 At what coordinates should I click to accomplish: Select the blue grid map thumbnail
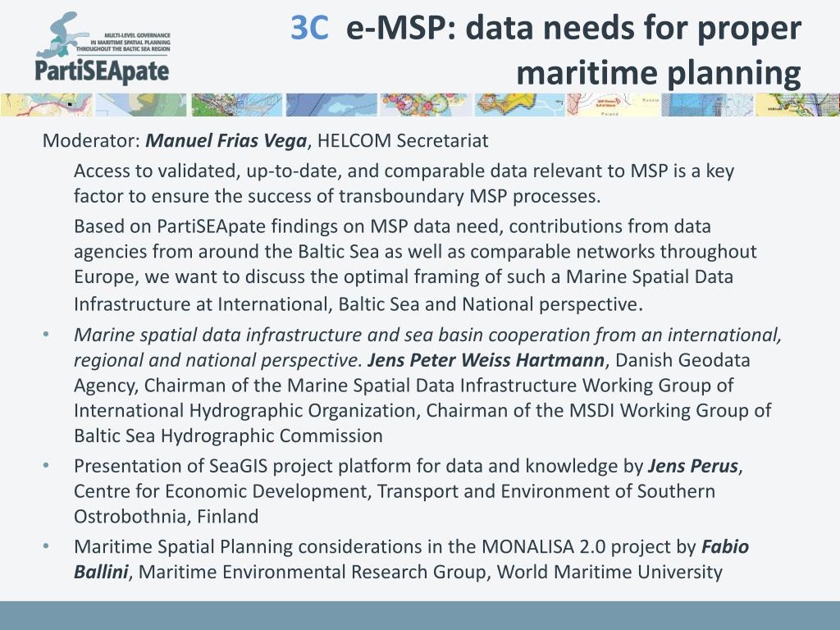coord(707,104)
